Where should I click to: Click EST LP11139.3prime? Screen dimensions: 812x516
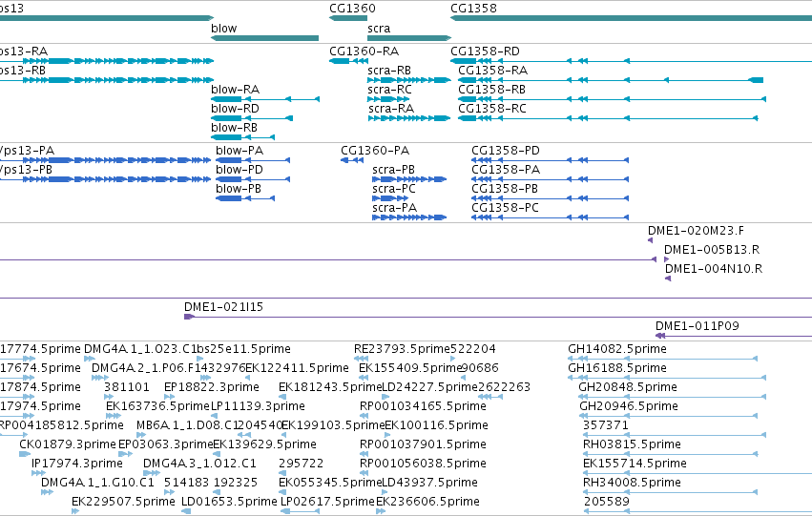pos(217,416)
